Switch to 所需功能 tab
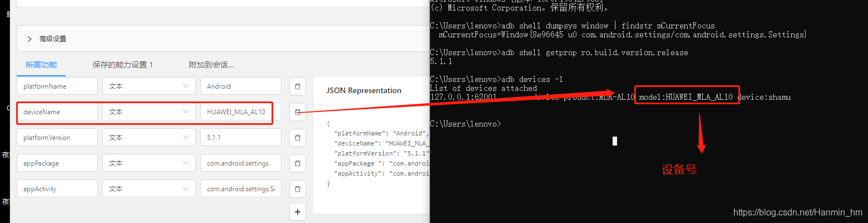 41,65
